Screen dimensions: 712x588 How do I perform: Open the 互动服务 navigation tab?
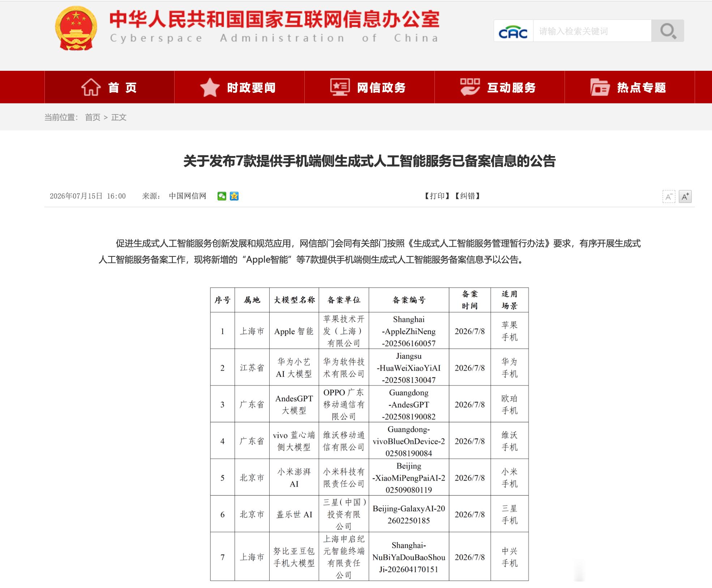(499, 87)
